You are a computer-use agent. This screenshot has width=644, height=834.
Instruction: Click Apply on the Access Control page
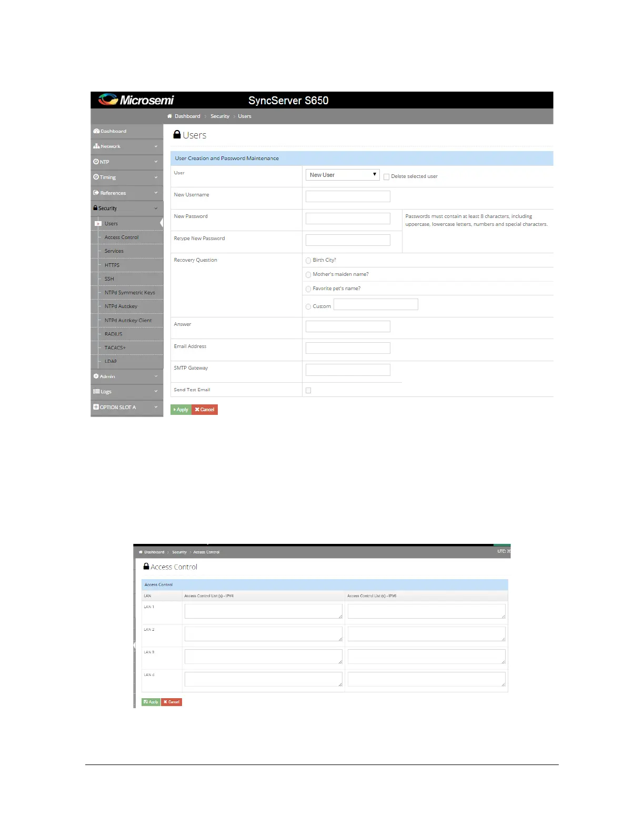pos(151,702)
